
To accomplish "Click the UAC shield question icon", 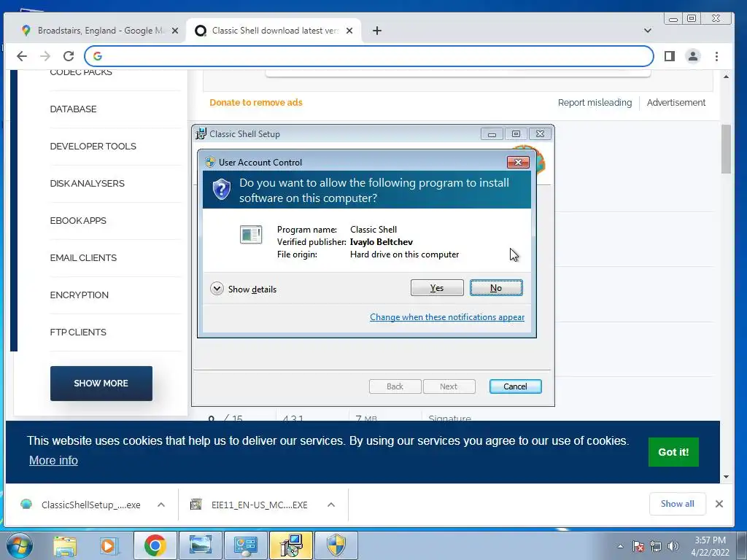I will (x=222, y=190).
